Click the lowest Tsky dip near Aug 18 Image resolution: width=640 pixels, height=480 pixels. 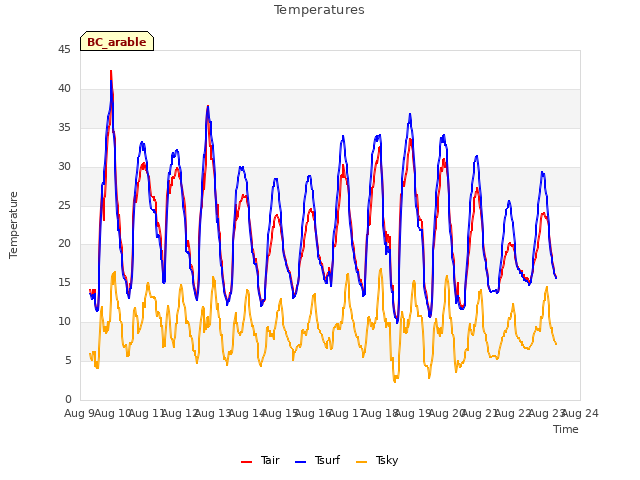[x=395, y=381]
